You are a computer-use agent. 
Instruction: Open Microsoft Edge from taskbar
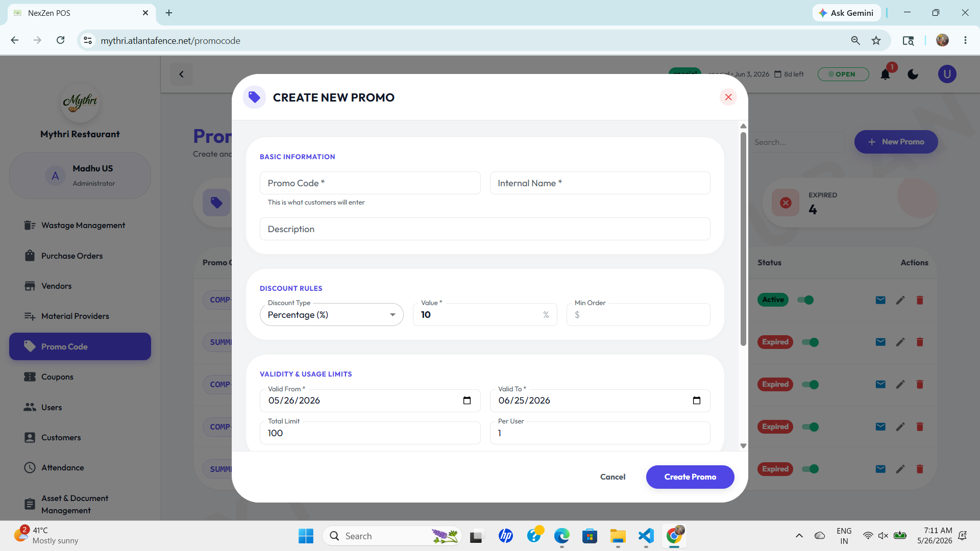tap(561, 536)
